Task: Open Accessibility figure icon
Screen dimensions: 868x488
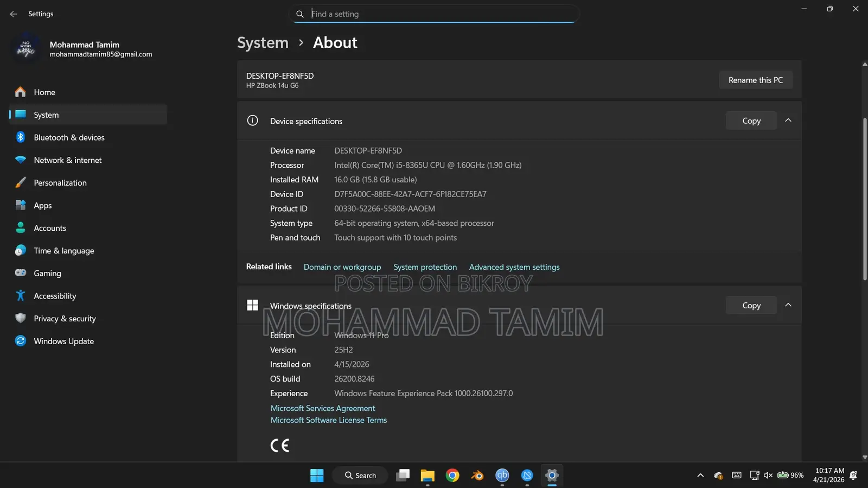Action: 21,296
